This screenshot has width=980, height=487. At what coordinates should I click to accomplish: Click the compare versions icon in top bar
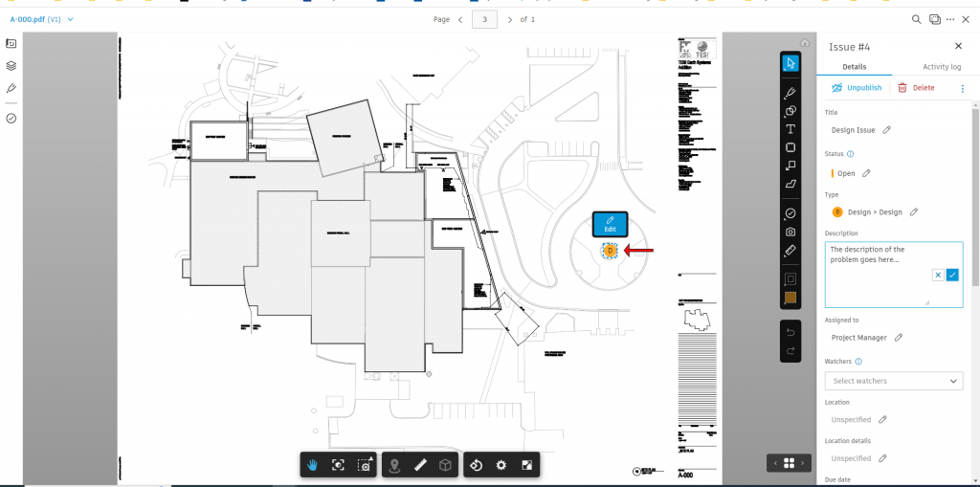click(935, 19)
